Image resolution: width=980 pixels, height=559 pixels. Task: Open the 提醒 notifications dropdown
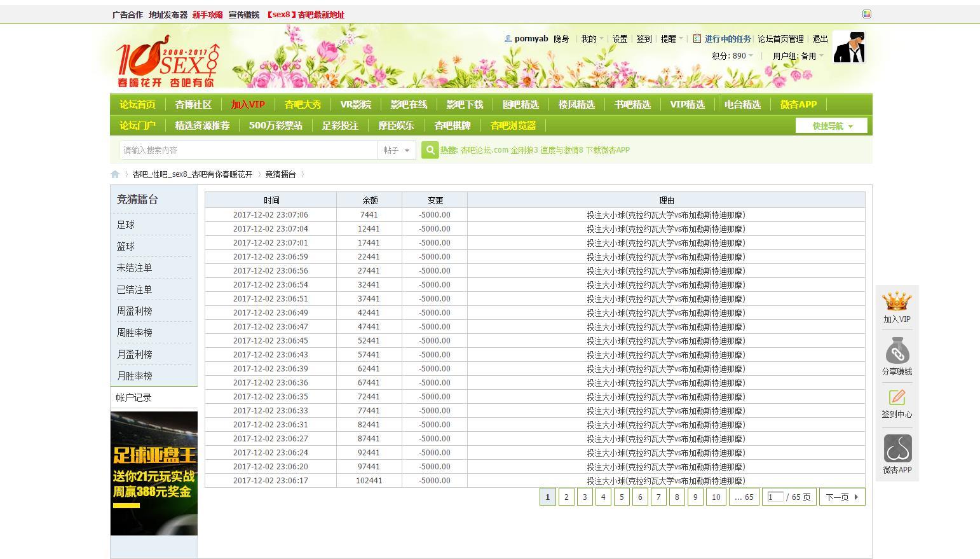click(671, 39)
